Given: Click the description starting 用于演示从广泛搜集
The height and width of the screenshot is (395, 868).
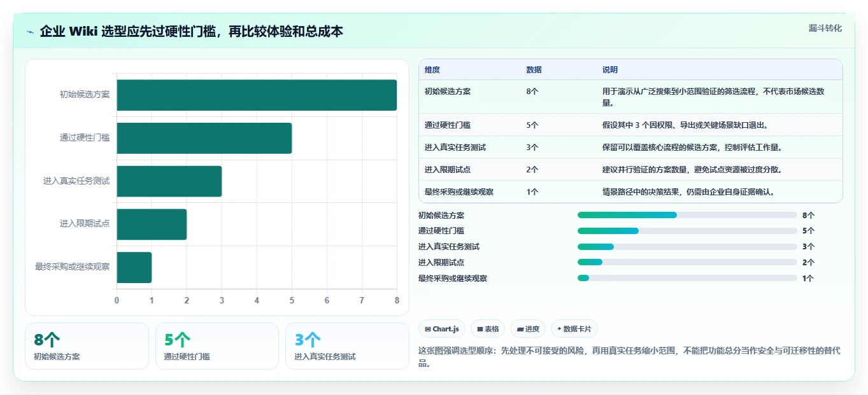Looking at the screenshot, I should pyautogui.click(x=713, y=97).
